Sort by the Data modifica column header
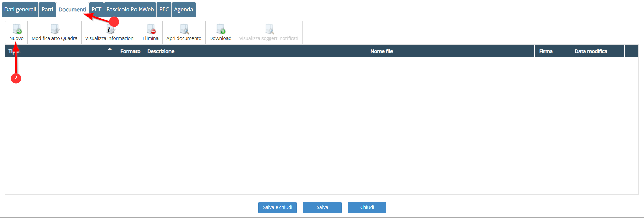 [591, 51]
